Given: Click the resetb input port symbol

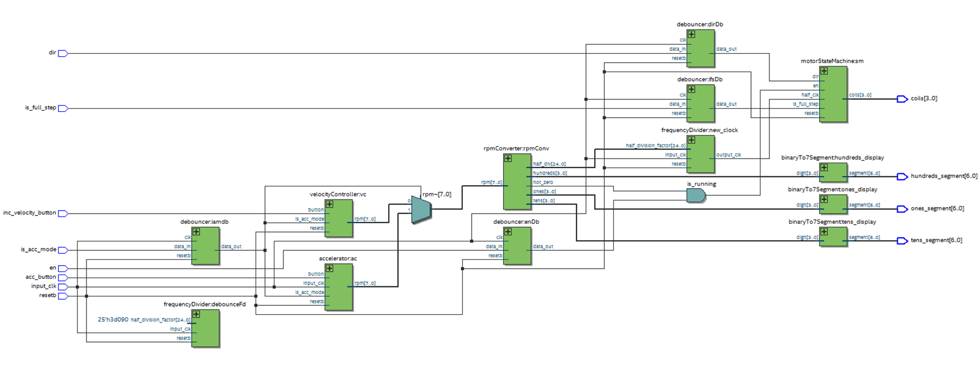Looking at the screenshot, I should [63, 296].
